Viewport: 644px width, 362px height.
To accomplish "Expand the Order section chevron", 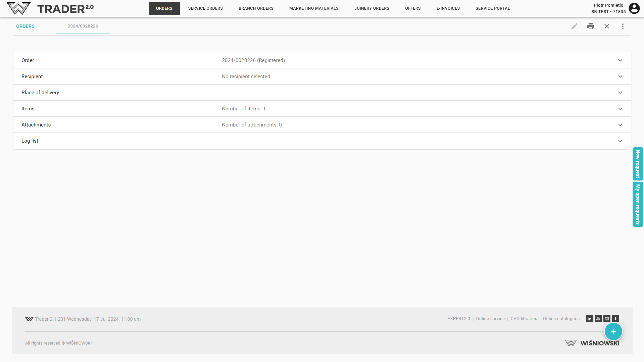I will coord(620,60).
